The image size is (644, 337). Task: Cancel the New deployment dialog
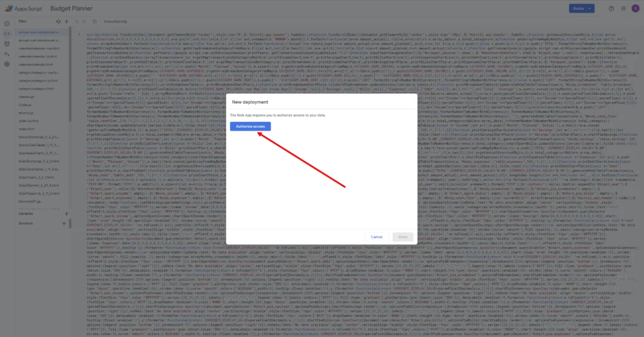click(x=377, y=237)
